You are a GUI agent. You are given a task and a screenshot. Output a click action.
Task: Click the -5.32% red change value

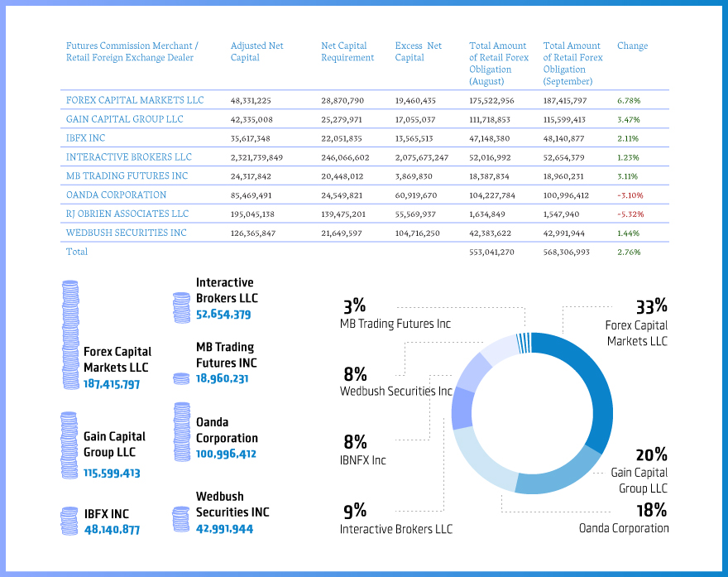click(630, 214)
